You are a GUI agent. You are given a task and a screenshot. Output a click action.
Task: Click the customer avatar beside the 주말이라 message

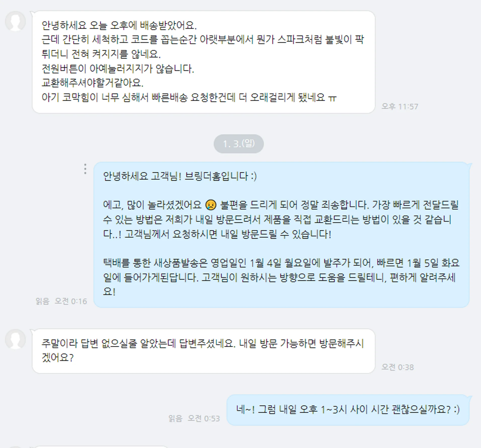(x=16, y=339)
